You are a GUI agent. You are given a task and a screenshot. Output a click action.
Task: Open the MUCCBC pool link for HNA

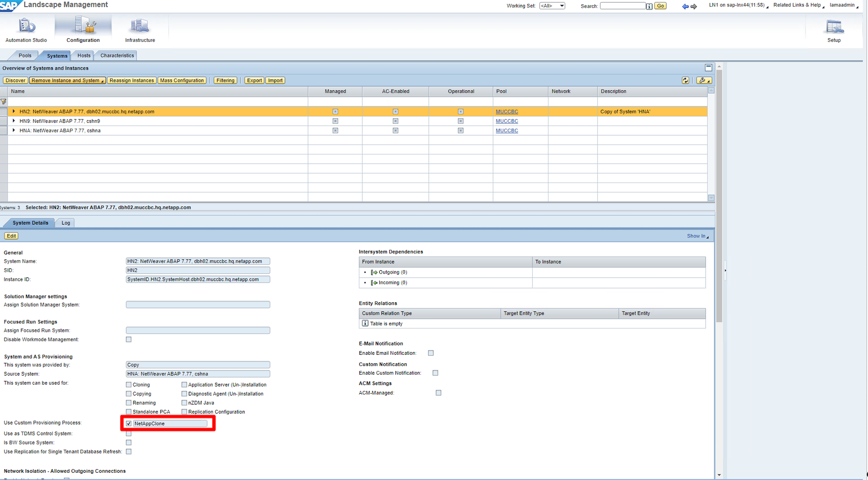pos(507,131)
